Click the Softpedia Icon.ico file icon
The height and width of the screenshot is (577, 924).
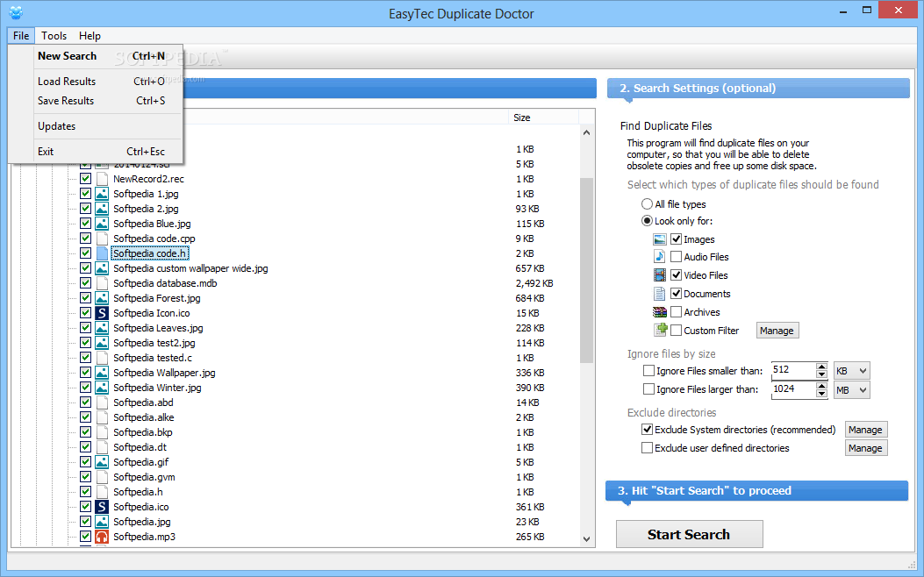[x=102, y=313]
